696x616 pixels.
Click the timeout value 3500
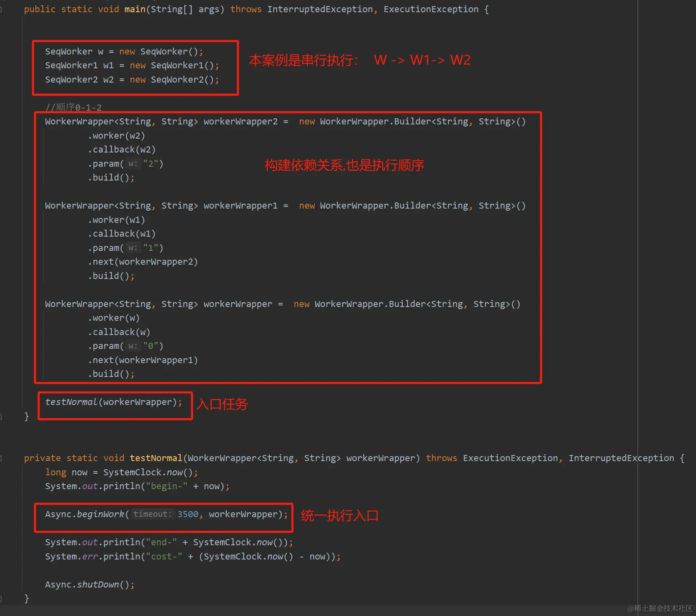pyautogui.click(x=188, y=514)
